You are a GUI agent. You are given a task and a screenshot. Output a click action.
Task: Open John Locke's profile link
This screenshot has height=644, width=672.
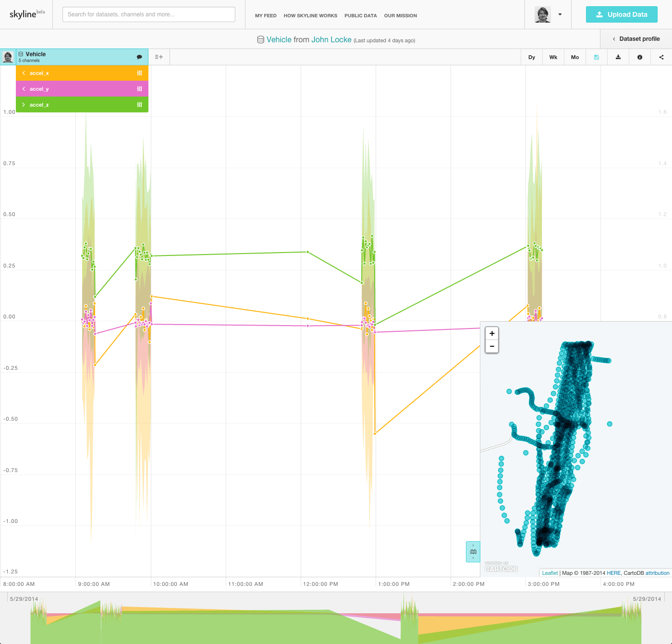pos(331,39)
